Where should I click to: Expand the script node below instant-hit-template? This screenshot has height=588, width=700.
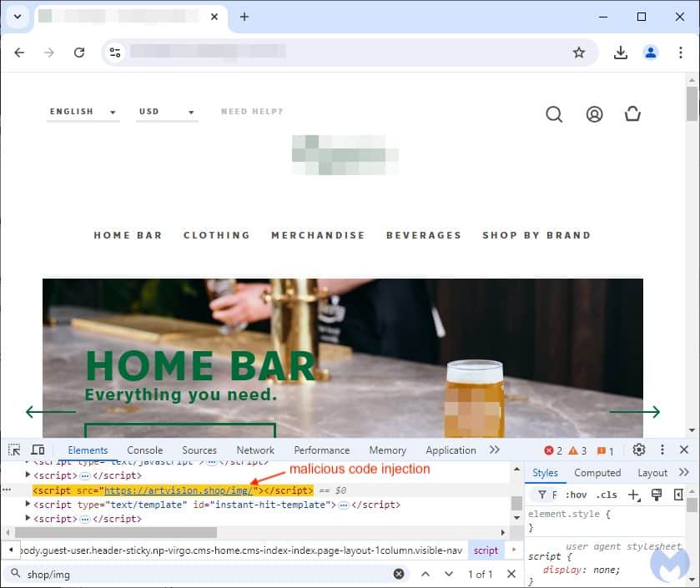pos(28,518)
